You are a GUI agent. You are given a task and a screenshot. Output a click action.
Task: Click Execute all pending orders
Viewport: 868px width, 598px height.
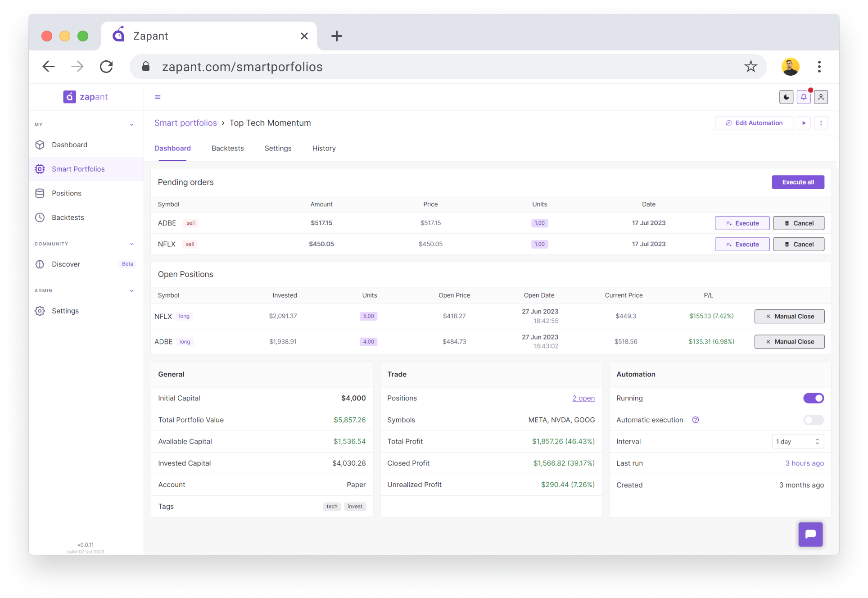798,182
